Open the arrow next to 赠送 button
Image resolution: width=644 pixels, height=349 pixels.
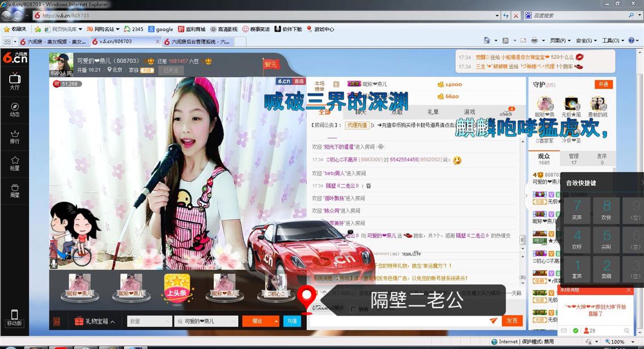(277, 321)
